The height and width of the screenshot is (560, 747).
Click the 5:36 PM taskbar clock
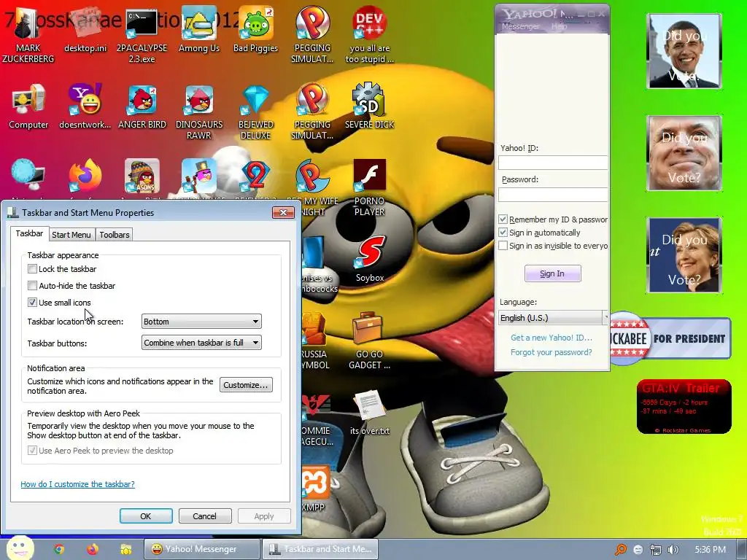710,550
